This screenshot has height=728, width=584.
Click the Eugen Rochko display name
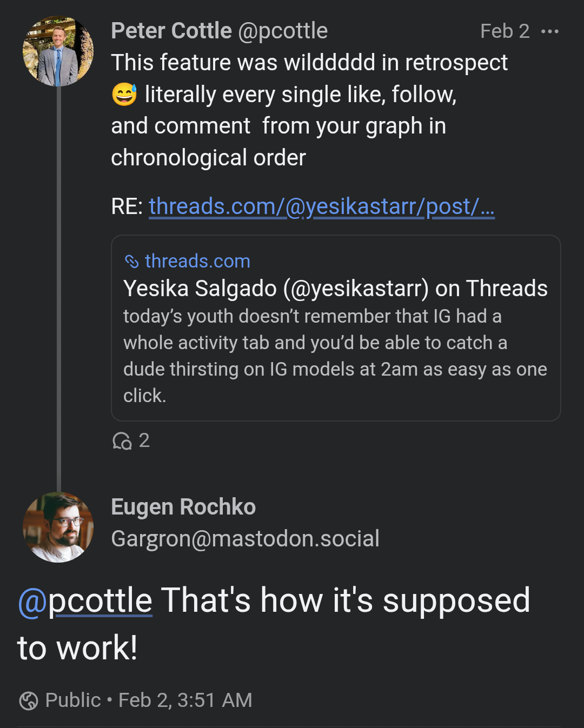183,507
